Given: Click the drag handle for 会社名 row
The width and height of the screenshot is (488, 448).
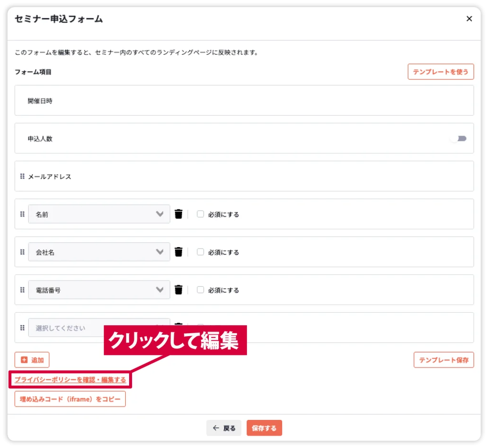Looking at the screenshot, I should tap(22, 252).
